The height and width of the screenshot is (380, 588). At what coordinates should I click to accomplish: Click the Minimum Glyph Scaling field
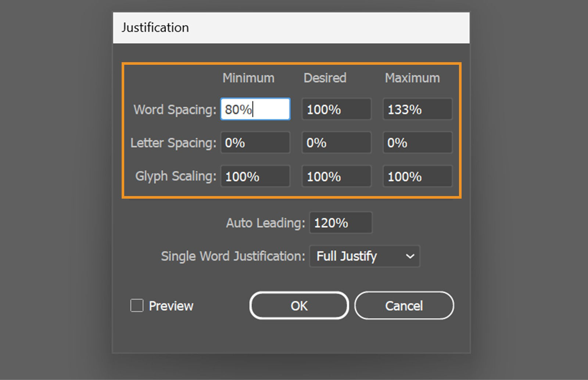coord(255,176)
